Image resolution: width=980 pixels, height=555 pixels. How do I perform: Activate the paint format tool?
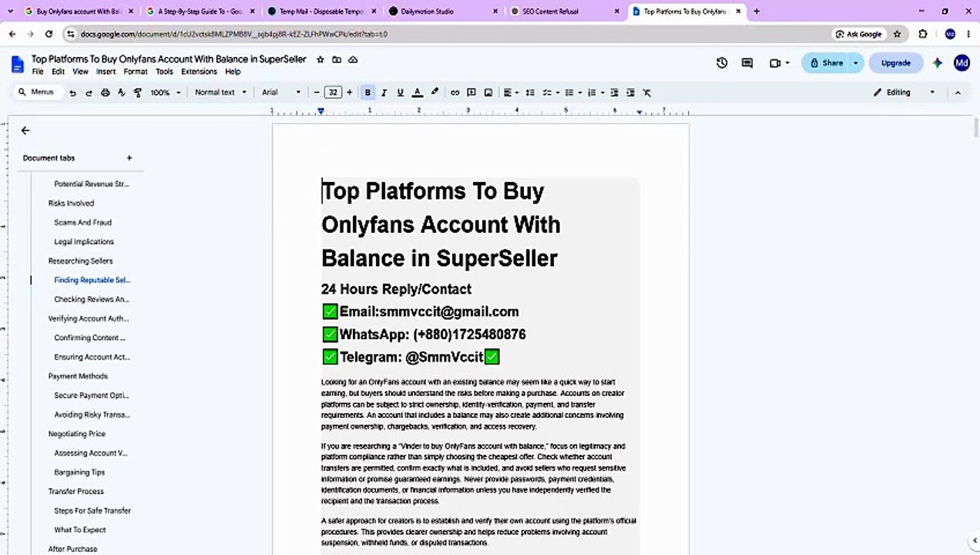tap(138, 92)
